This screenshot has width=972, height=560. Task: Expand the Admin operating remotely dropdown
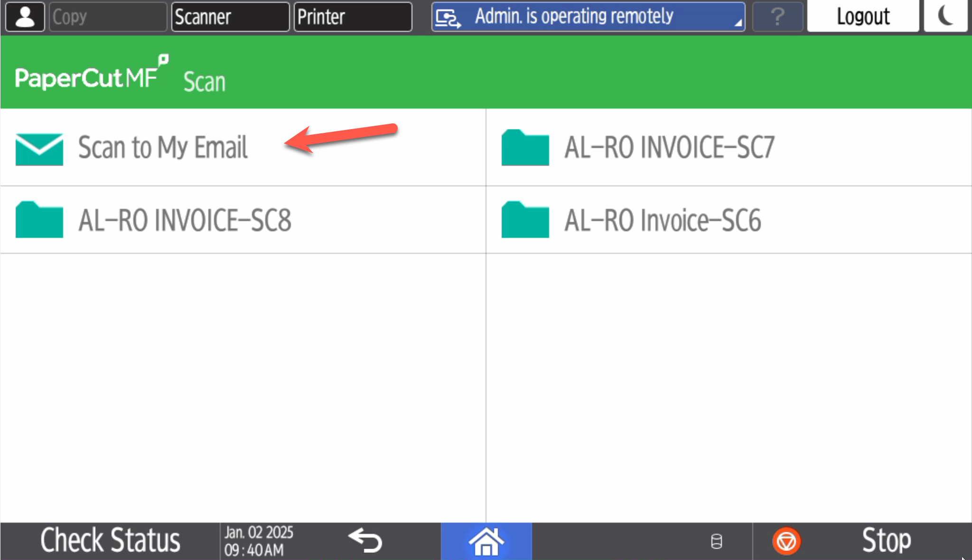click(x=738, y=22)
